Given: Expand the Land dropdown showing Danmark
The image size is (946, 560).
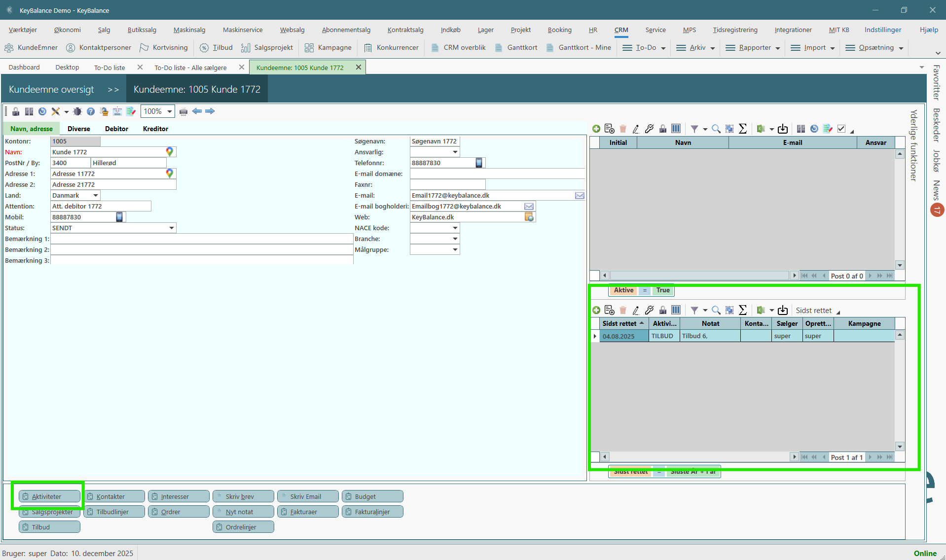Looking at the screenshot, I should click(96, 196).
